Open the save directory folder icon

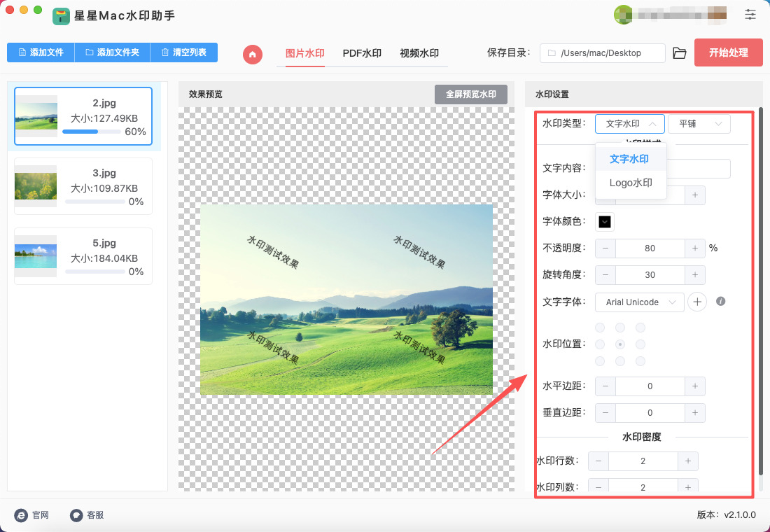point(679,53)
